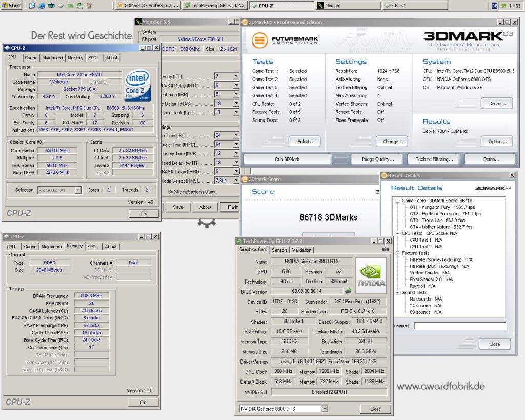Select Pixel Shader 2.0 row

[x=431, y=279]
